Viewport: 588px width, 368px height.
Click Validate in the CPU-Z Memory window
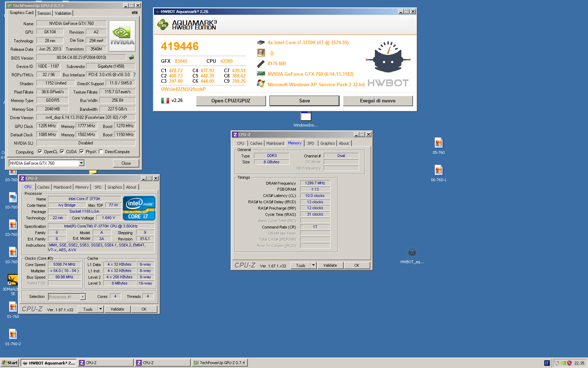pyautogui.click(x=330, y=265)
